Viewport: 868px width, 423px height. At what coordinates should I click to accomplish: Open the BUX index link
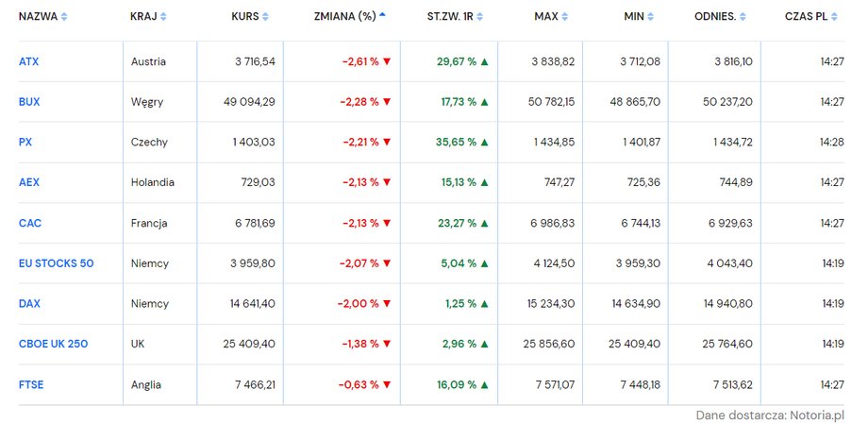(29, 102)
